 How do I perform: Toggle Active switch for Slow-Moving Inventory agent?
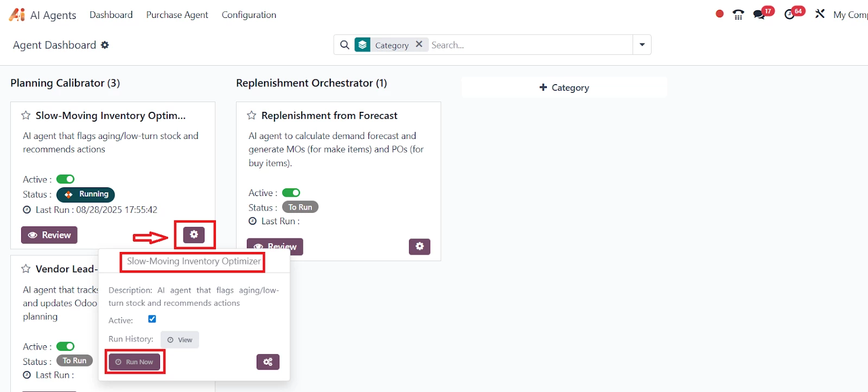[x=66, y=179]
